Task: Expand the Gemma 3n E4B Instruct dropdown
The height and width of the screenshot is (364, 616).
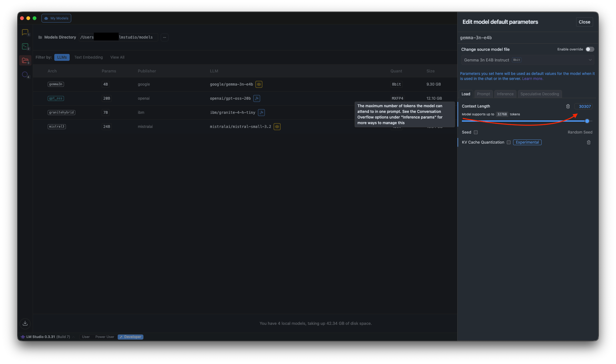Action: (528, 60)
